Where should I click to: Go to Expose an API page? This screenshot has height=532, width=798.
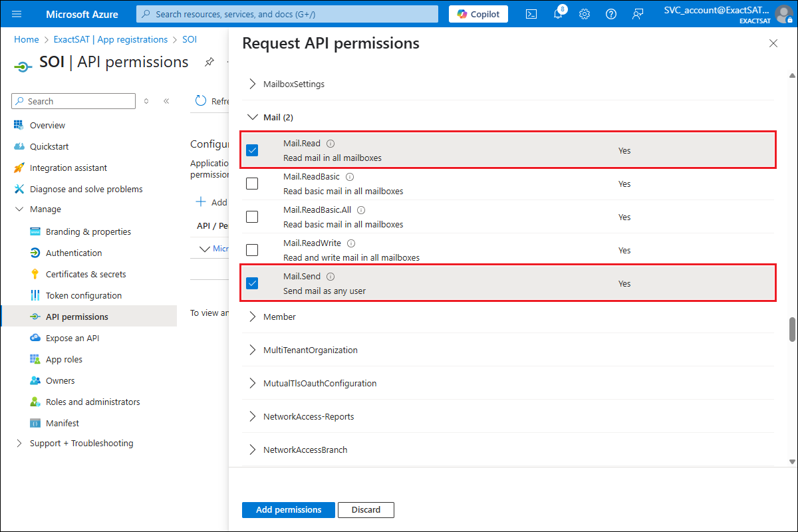pyautogui.click(x=72, y=338)
